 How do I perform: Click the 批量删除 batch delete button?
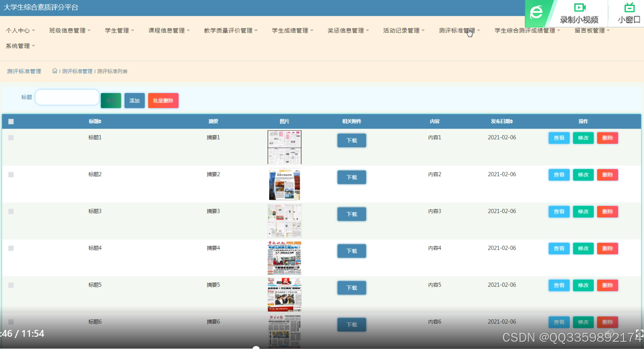(x=163, y=101)
